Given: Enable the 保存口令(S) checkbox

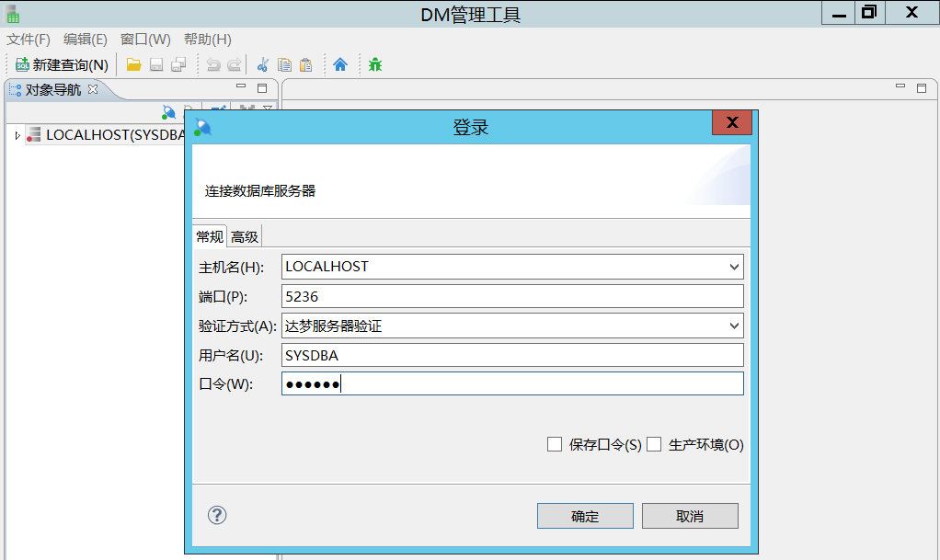Looking at the screenshot, I should [x=555, y=444].
